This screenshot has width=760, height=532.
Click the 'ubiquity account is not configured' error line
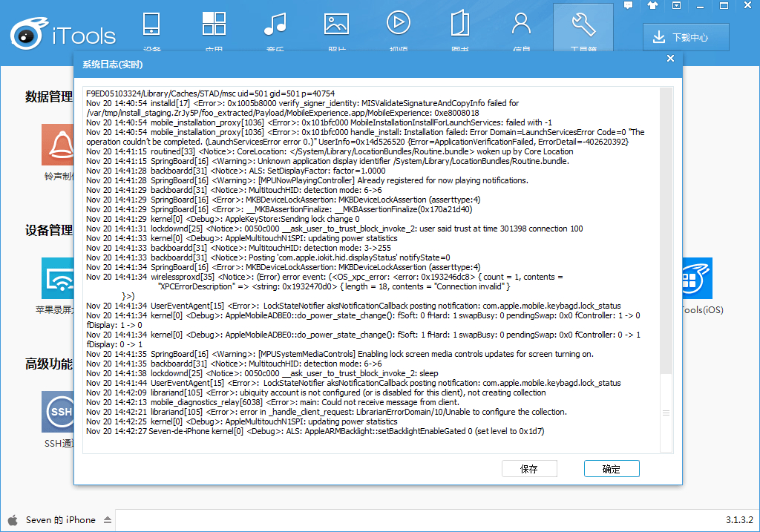click(316, 393)
